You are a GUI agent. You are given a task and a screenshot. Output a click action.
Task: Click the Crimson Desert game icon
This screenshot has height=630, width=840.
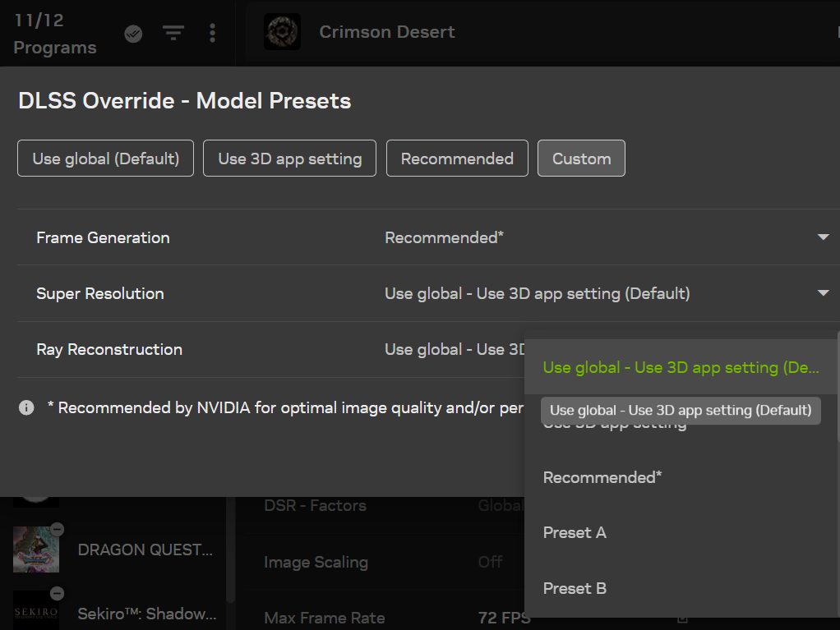pyautogui.click(x=282, y=32)
